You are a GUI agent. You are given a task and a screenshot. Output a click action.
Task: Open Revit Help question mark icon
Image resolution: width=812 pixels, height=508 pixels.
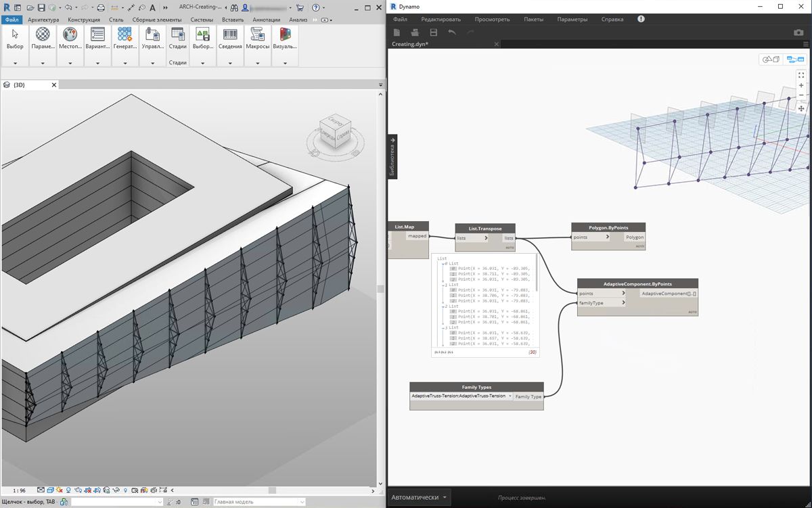click(x=315, y=7)
